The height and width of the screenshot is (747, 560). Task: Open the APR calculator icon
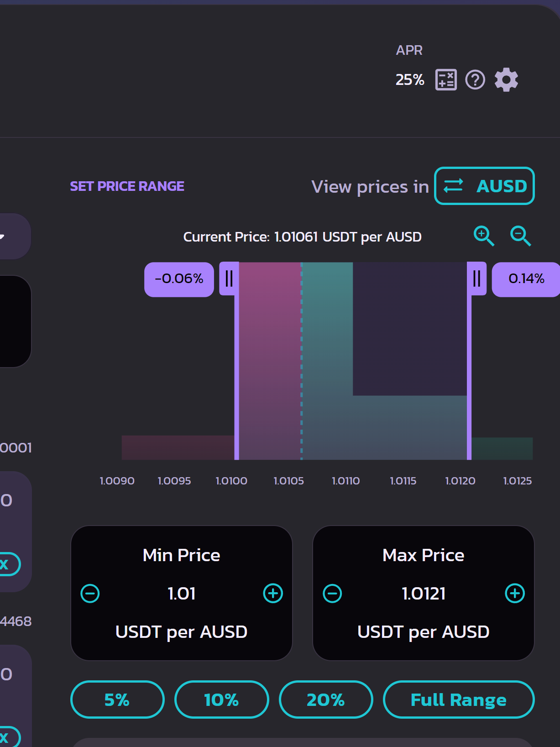point(446,80)
